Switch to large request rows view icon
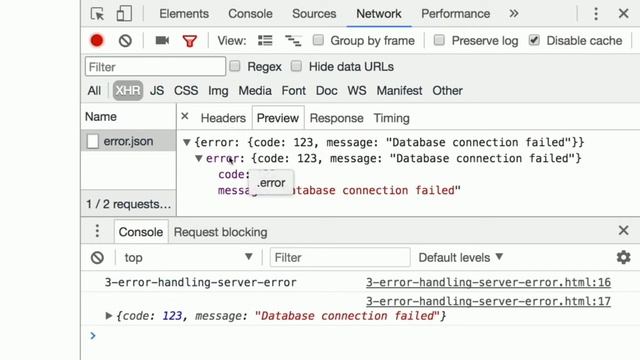This screenshot has height=360, width=640. pos(265,40)
